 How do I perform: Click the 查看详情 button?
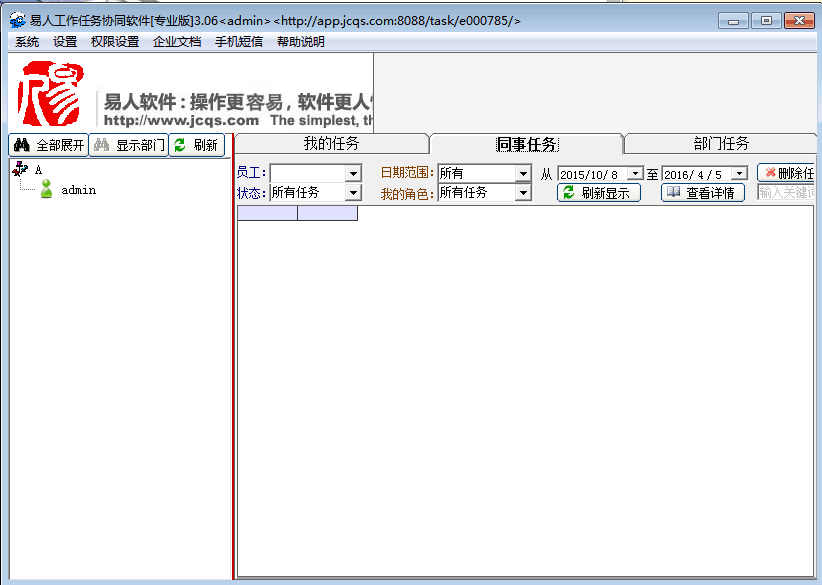[702, 193]
